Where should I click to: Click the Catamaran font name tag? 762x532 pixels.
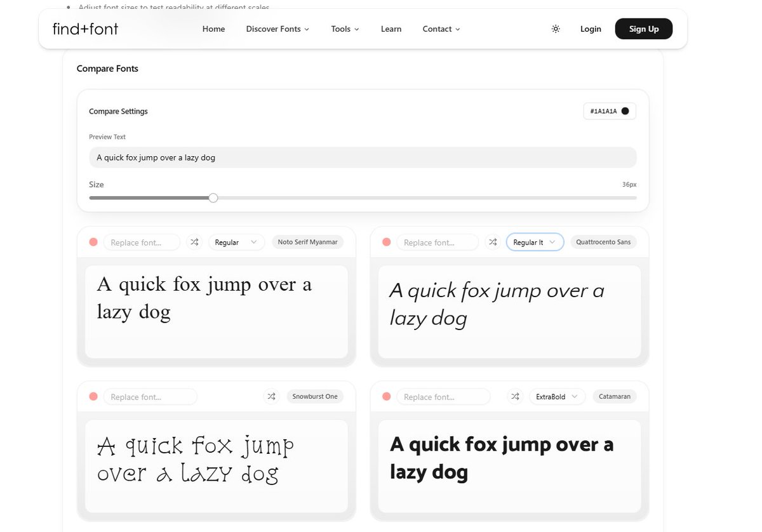[x=615, y=396]
